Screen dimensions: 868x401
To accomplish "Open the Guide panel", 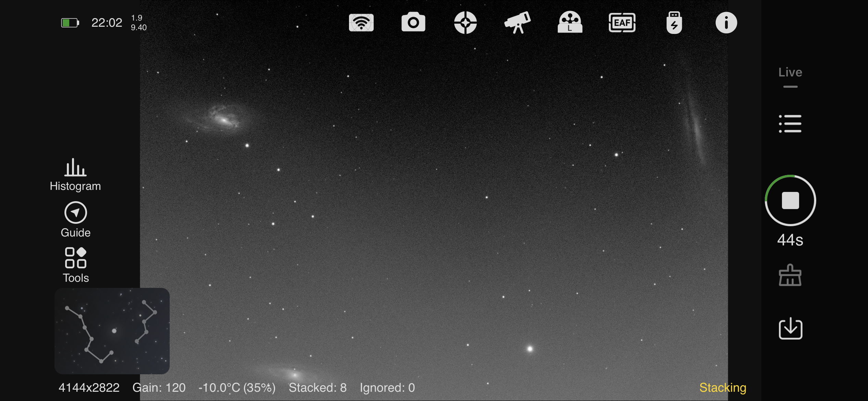I will tap(75, 220).
